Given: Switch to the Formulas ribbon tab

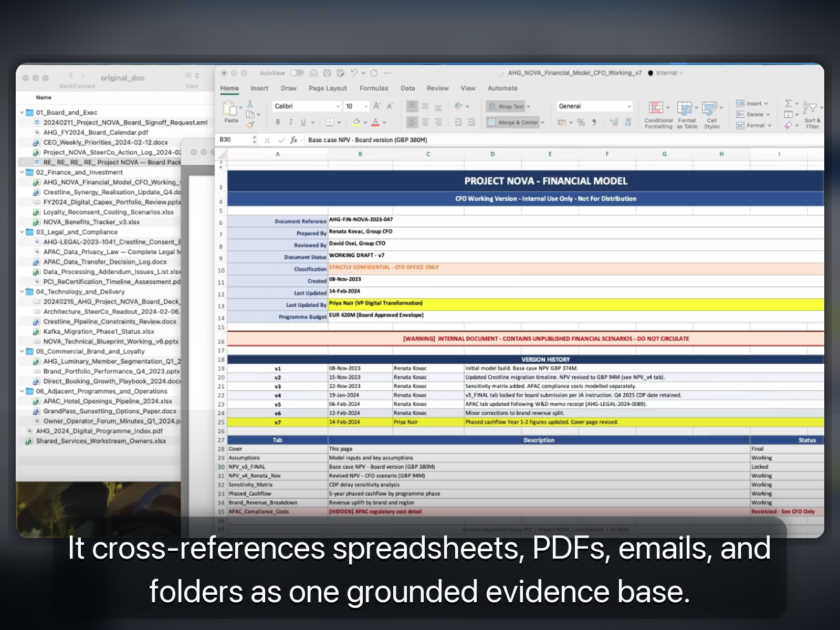Looking at the screenshot, I should tap(374, 88).
